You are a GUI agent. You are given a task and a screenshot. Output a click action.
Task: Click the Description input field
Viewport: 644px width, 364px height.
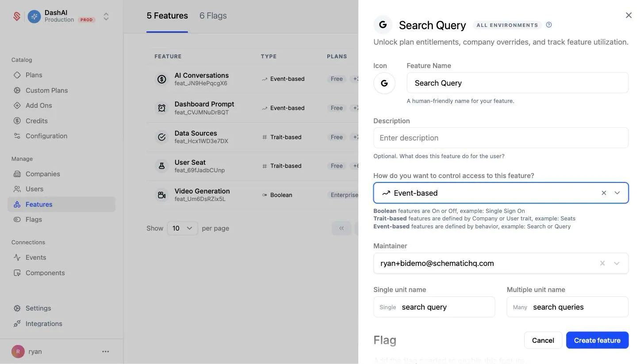[x=501, y=138]
